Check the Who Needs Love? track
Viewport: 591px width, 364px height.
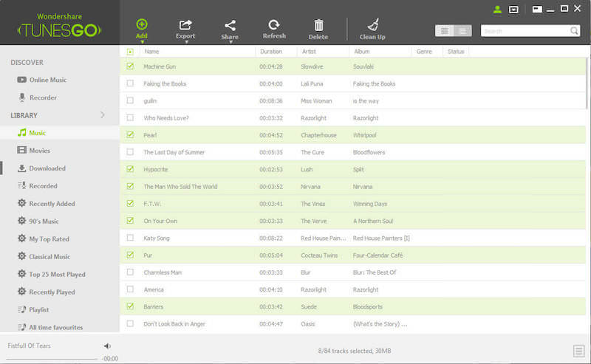[x=130, y=117]
